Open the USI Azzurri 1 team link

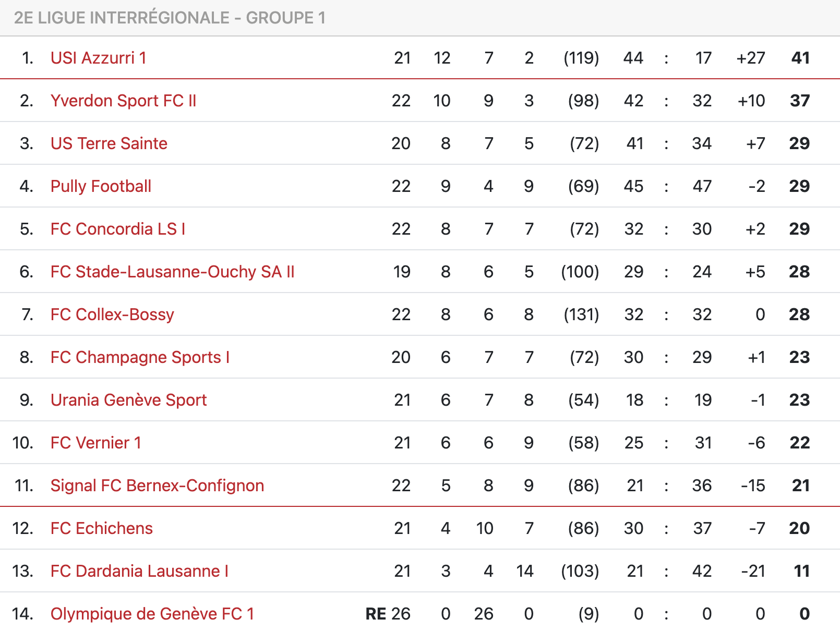tap(99, 58)
